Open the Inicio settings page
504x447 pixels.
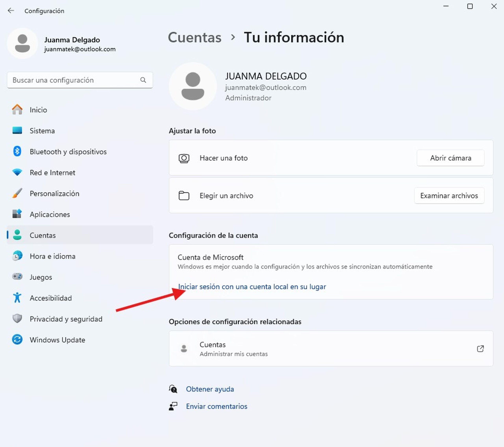tap(80, 109)
